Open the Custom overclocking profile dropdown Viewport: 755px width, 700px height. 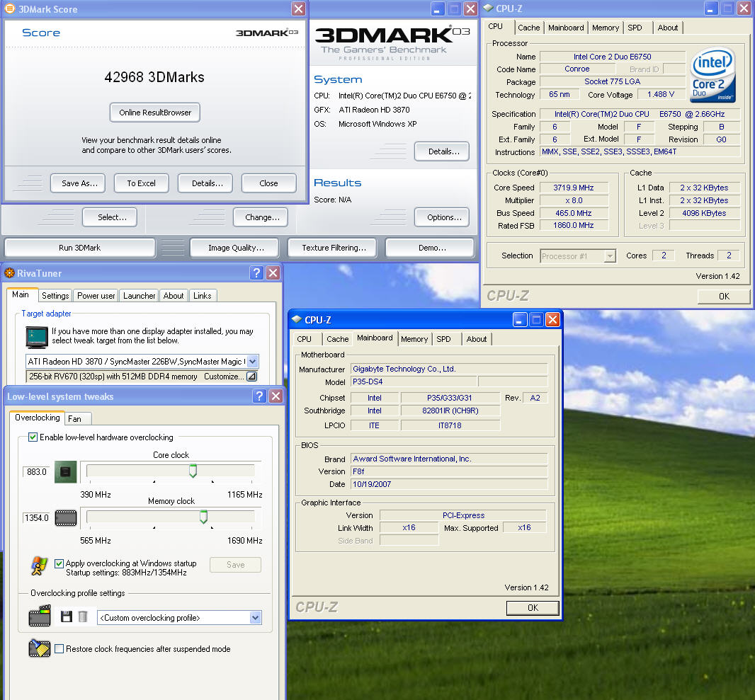click(255, 618)
